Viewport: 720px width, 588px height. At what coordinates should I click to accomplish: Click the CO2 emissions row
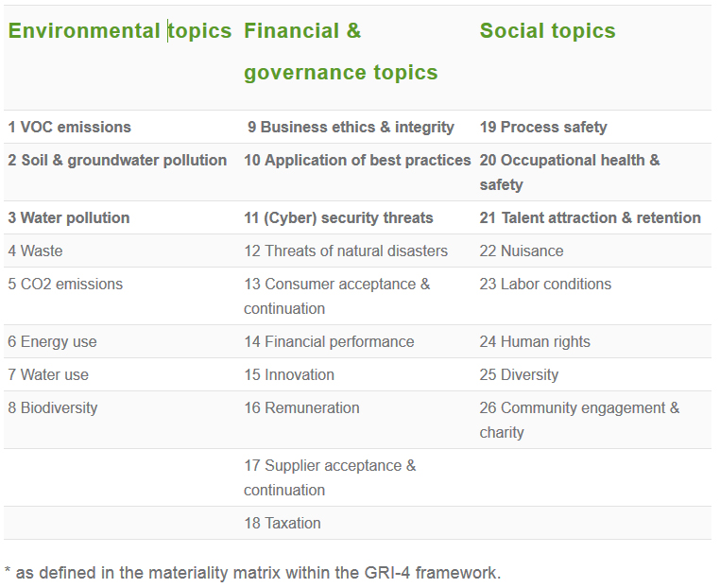[x=65, y=284]
